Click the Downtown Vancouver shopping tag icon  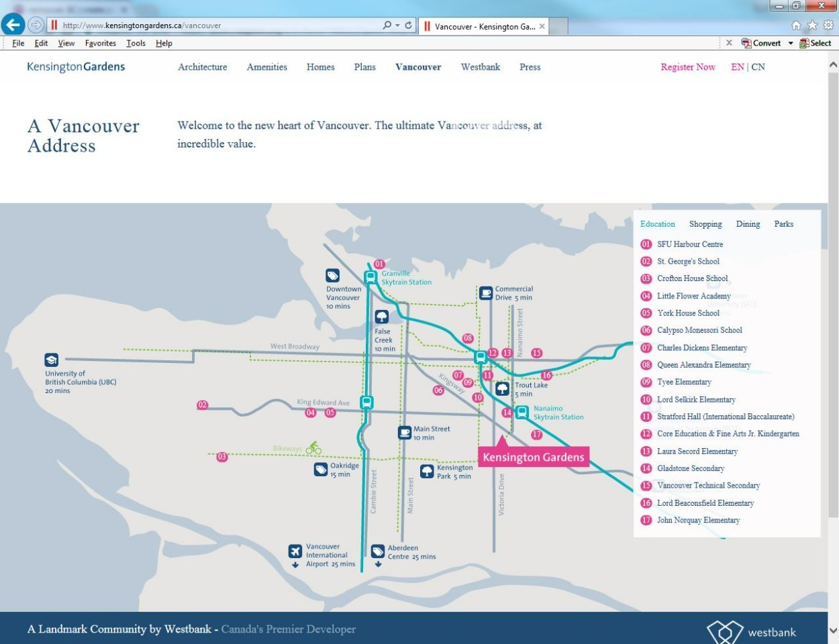[x=332, y=276]
